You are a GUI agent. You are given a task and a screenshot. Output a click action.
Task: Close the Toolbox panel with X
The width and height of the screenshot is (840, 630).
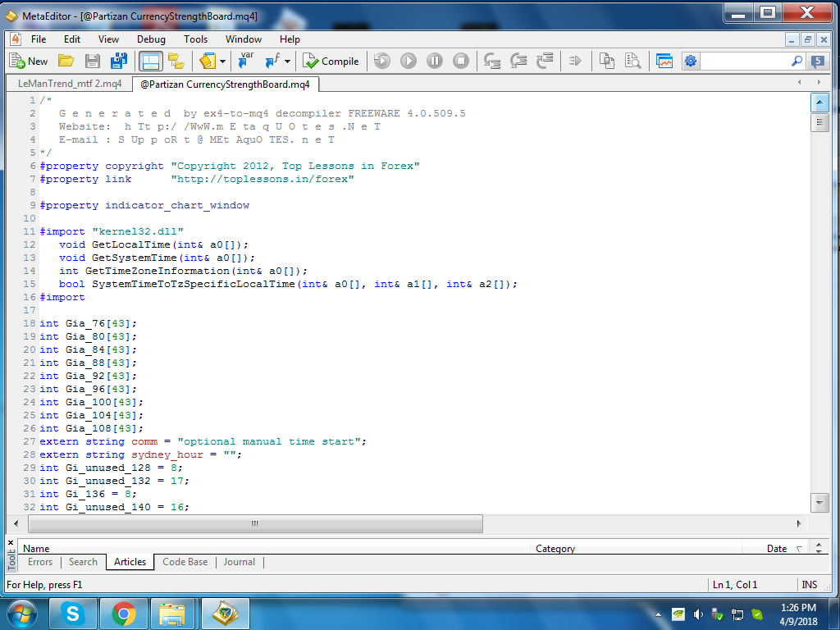[x=11, y=542]
